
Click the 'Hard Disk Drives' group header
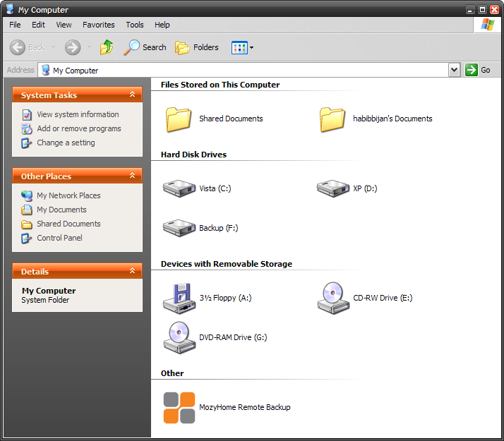(193, 155)
